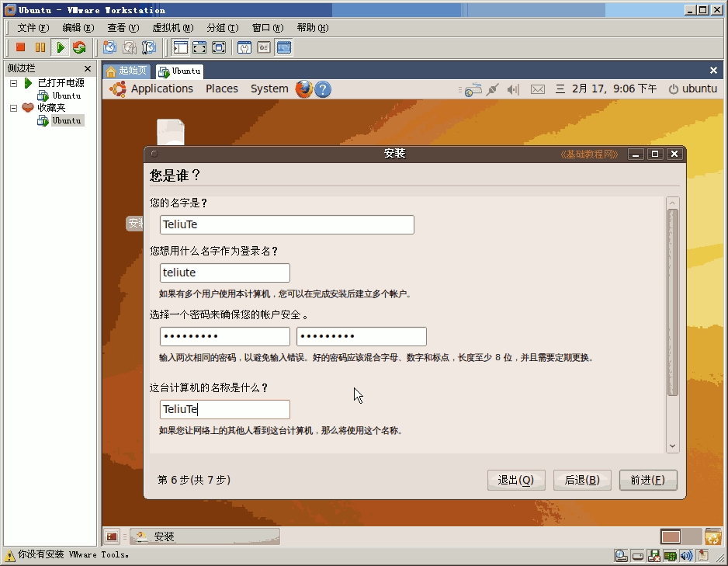Open the 帮助(H) menu
The height and width of the screenshot is (566, 728).
pos(313,28)
